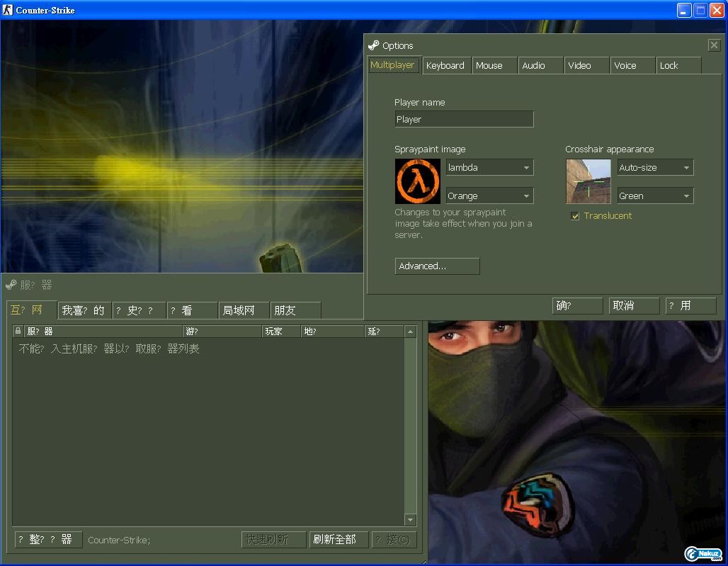Click the server list scroll down arrow
This screenshot has height=566, width=728.
[x=410, y=520]
